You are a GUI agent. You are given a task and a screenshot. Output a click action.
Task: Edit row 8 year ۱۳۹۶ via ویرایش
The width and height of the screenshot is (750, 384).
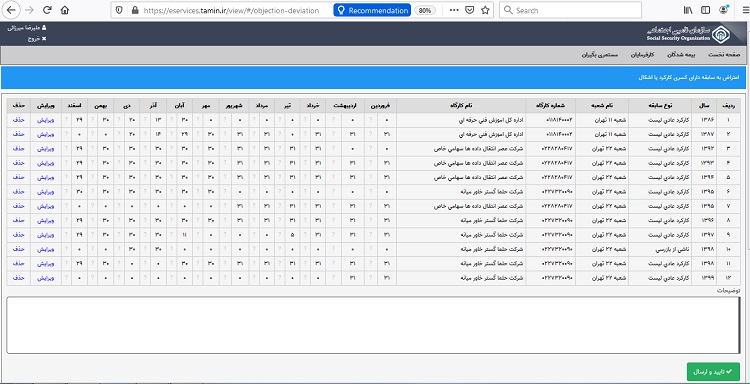tap(45, 220)
